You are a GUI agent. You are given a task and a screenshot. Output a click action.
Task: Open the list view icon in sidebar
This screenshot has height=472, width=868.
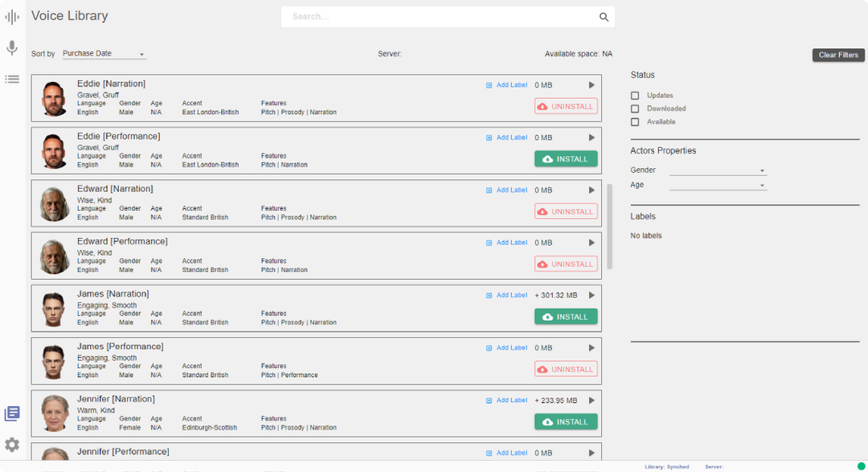(12, 79)
